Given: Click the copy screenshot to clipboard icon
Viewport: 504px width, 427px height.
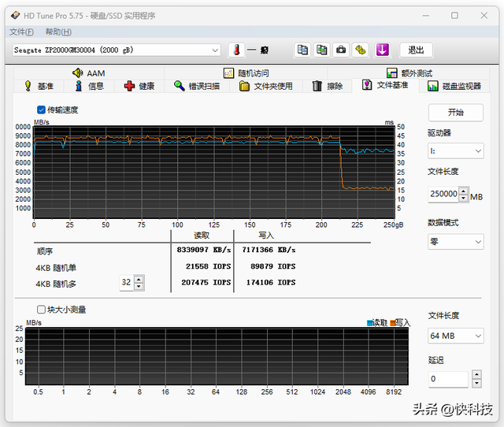Looking at the screenshot, I should tap(321, 50).
